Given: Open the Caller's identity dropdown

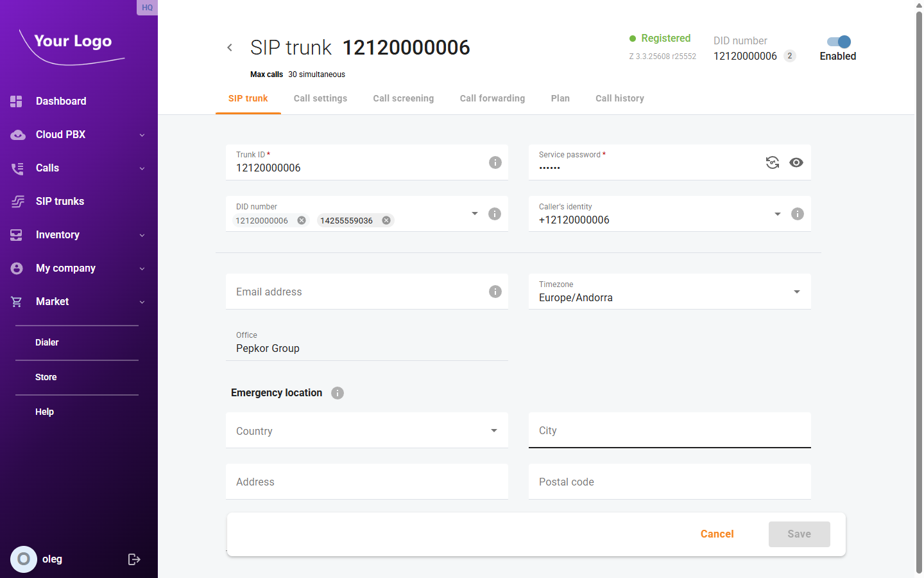Looking at the screenshot, I should (777, 214).
